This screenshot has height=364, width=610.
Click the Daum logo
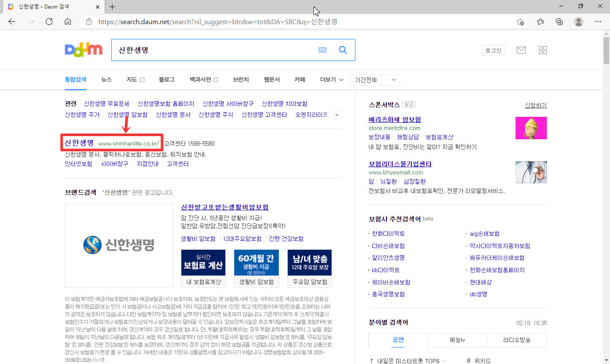[83, 50]
